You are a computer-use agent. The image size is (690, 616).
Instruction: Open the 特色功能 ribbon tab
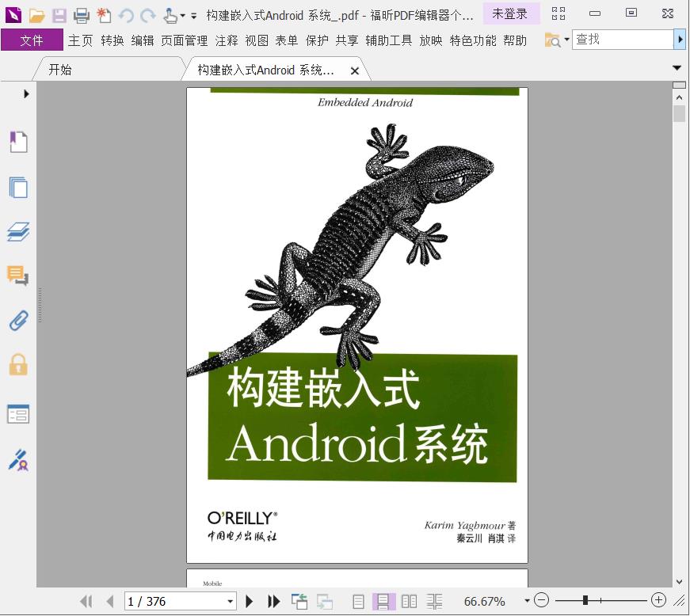point(473,40)
